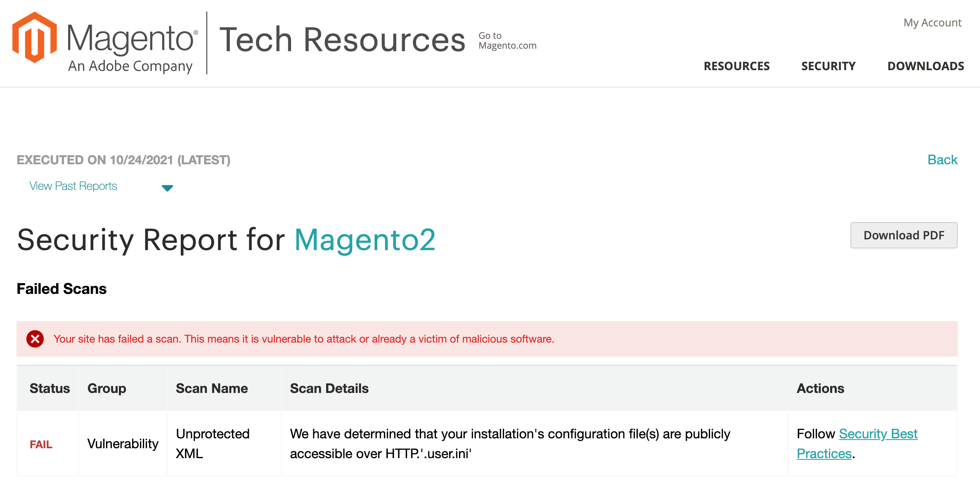Select the Unprotected XML scan name

point(213,444)
